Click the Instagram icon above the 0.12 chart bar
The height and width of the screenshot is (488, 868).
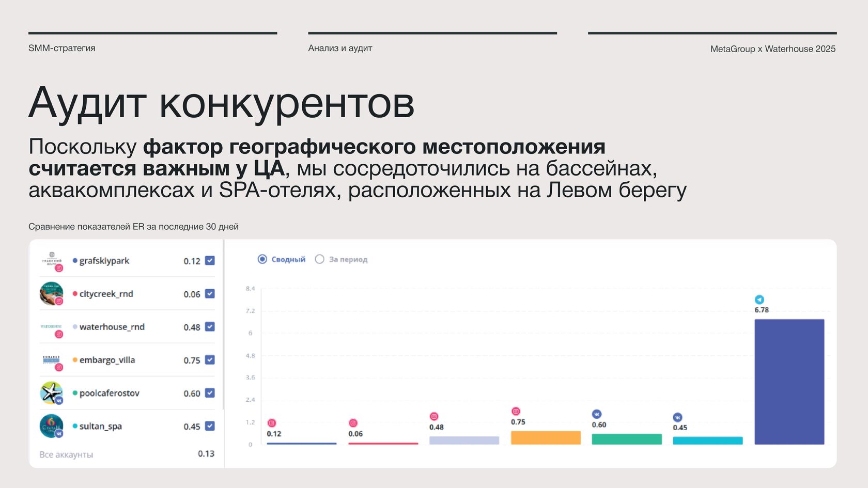pyautogui.click(x=272, y=423)
